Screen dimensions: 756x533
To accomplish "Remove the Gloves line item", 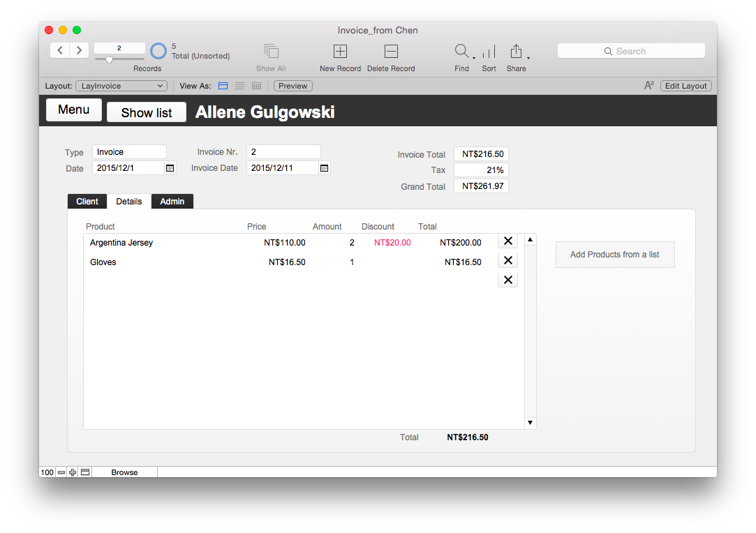I will (x=507, y=261).
